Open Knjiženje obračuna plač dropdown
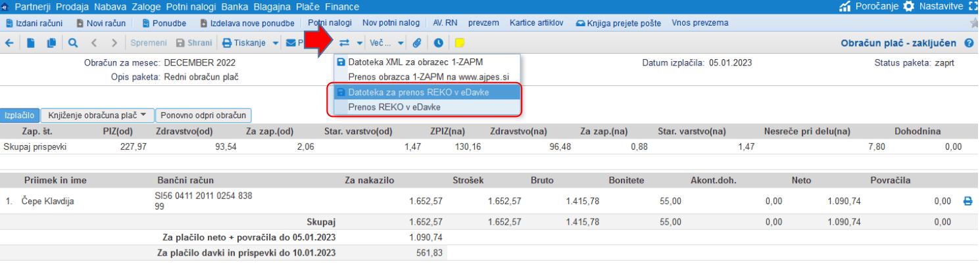 tap(97, 115)
